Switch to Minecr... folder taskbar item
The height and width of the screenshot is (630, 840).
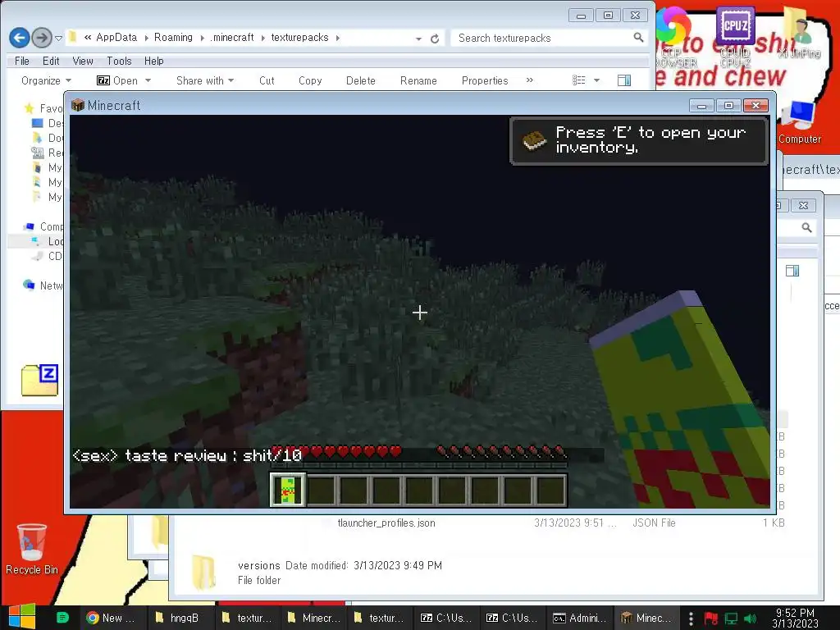pyautogui.click(x=313, y=618)
